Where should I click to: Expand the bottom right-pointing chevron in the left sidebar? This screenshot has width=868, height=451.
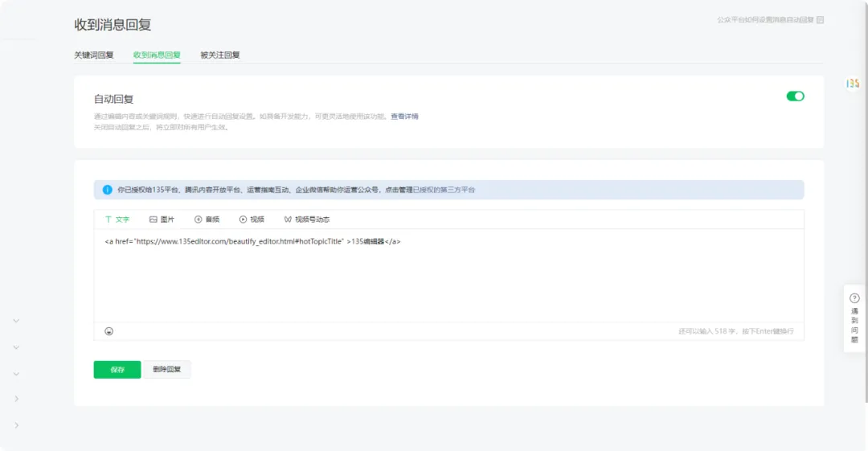16,425
